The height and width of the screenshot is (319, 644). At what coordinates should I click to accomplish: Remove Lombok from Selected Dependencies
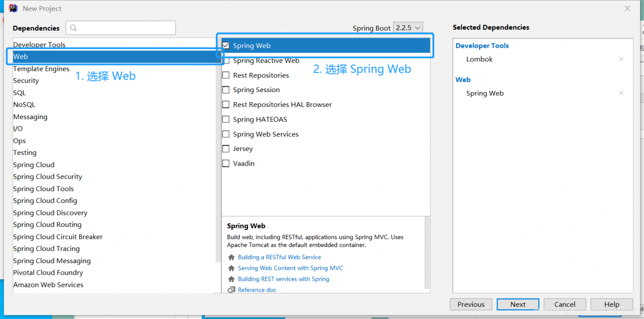point(621,59)
